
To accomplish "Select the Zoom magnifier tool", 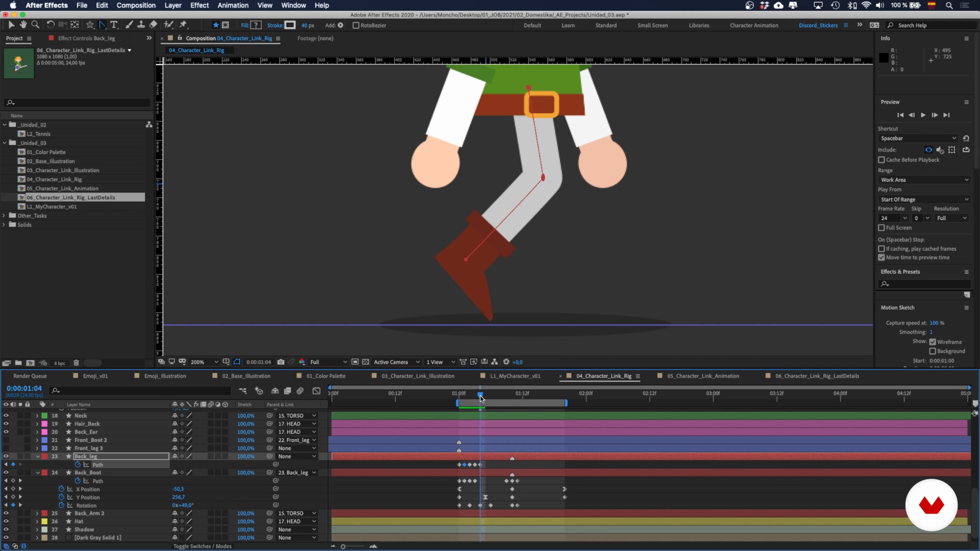I will (x=35, y=25).
